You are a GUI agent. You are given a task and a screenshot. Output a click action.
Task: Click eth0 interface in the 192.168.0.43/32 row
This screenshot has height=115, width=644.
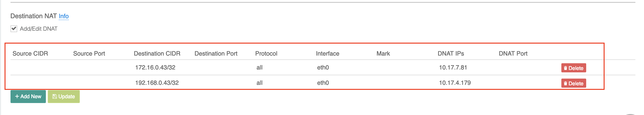[x=323, y=83]
